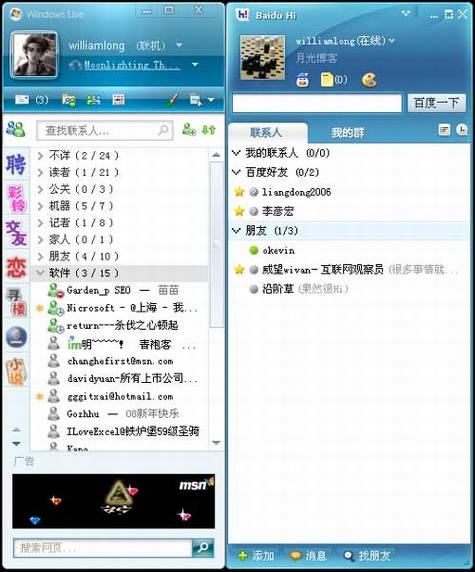
Task: Open the Baidu Hi notes icon
Action: [x=327, y=80]
